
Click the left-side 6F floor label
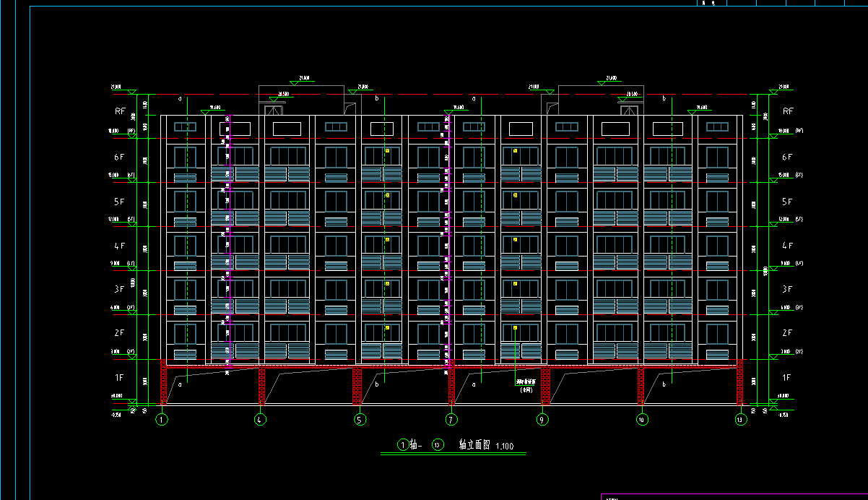[x=121, y=157]
